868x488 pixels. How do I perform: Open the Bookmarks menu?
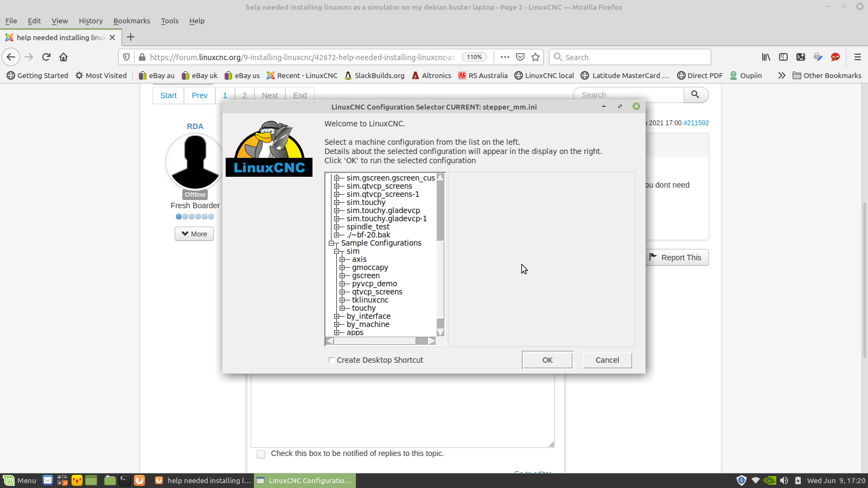[x=132, y=21]
